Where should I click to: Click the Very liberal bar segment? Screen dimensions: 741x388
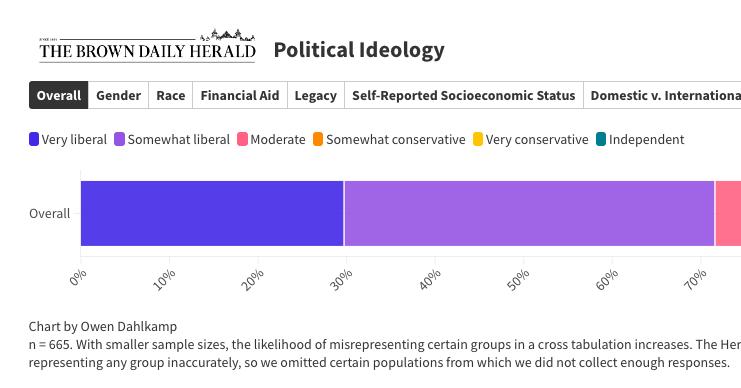(x=212, y=213)
